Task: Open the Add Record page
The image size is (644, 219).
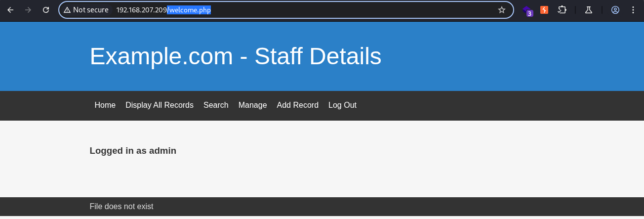Action: (x=297, y=105)
